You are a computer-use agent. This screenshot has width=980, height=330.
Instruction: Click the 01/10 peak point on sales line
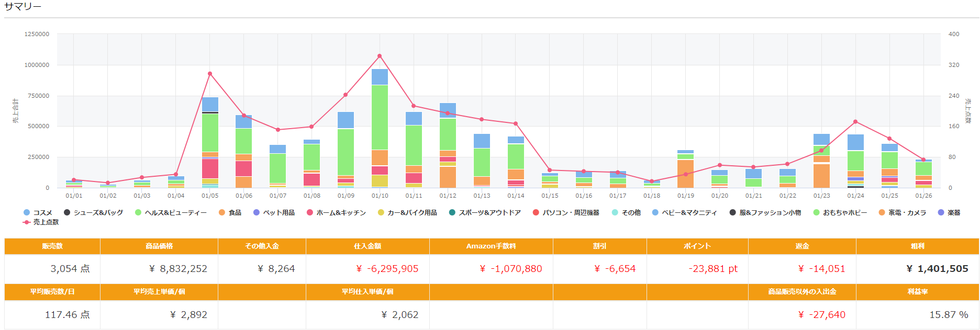click(x=380, y=56)
